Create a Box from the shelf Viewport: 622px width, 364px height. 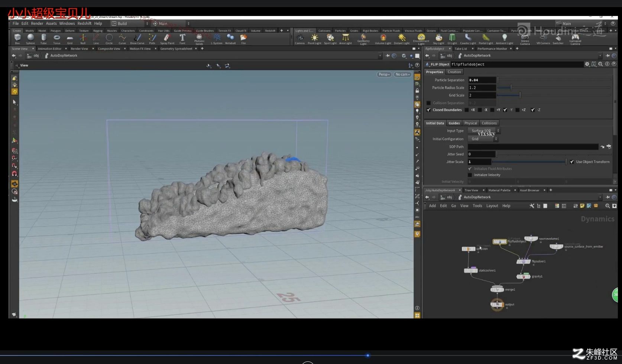(17, 39)
